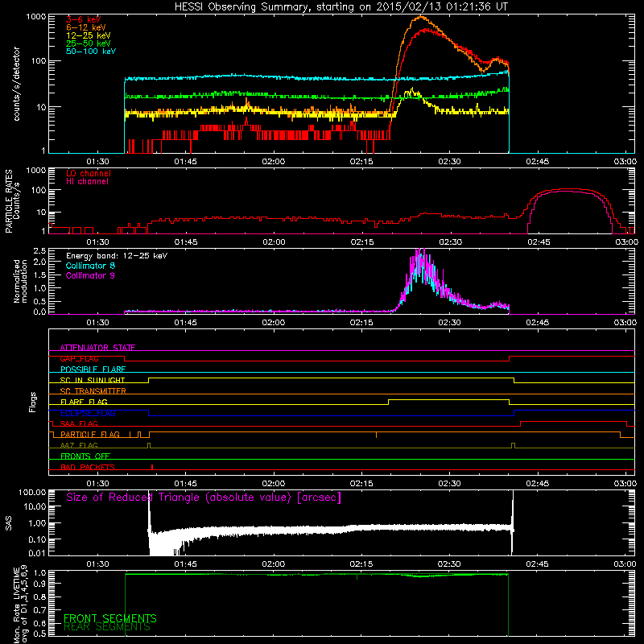Screen dimensions: 644x644
Task: Click the BAD PACKETS flag label
Action: (88, 467)
